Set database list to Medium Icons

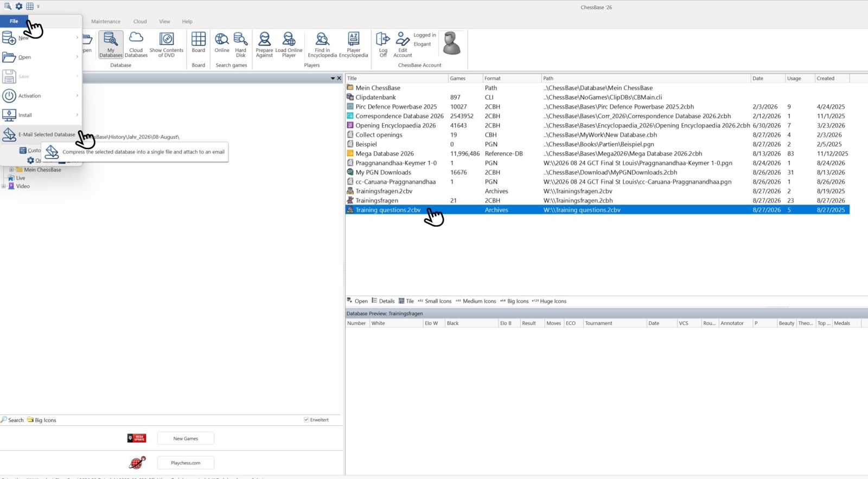click(x=476, y=301)
